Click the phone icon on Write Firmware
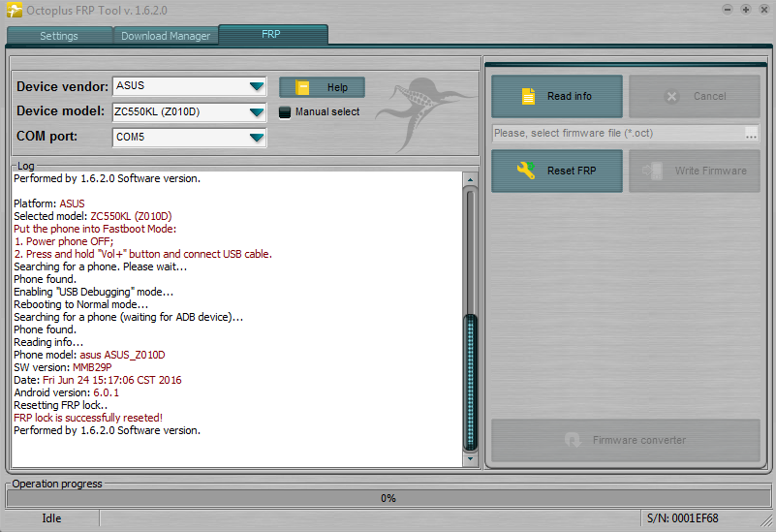The image size is (776, 532). click(653, 171)
